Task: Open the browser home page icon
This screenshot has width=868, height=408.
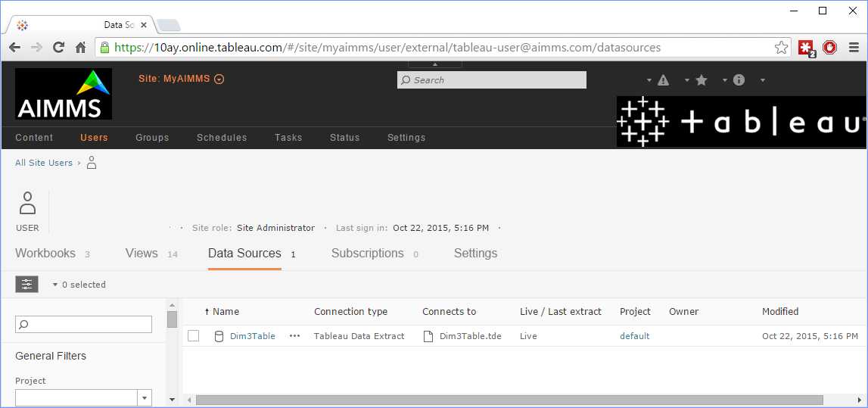Action: click(81, 48)
